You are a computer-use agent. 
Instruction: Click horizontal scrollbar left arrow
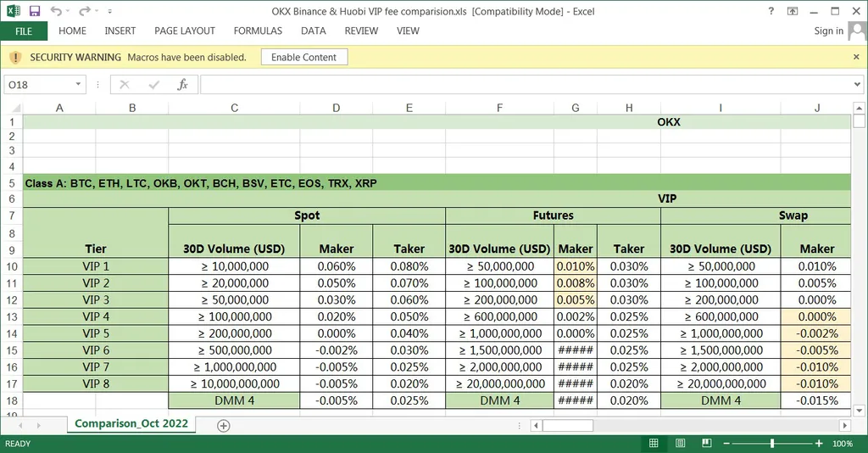536,425
